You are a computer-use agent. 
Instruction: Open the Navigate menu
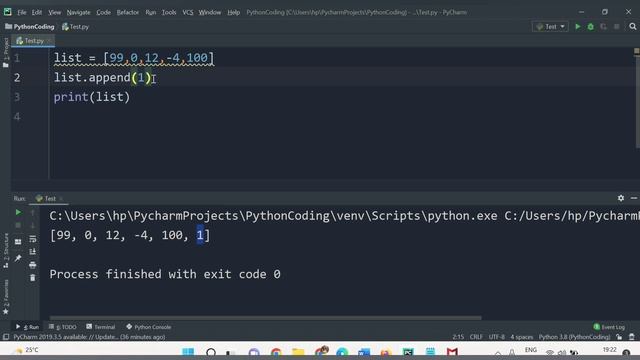78,12
